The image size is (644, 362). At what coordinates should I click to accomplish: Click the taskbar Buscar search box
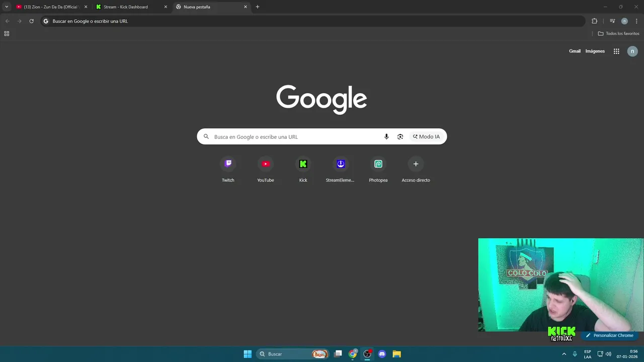pos(292,354)
